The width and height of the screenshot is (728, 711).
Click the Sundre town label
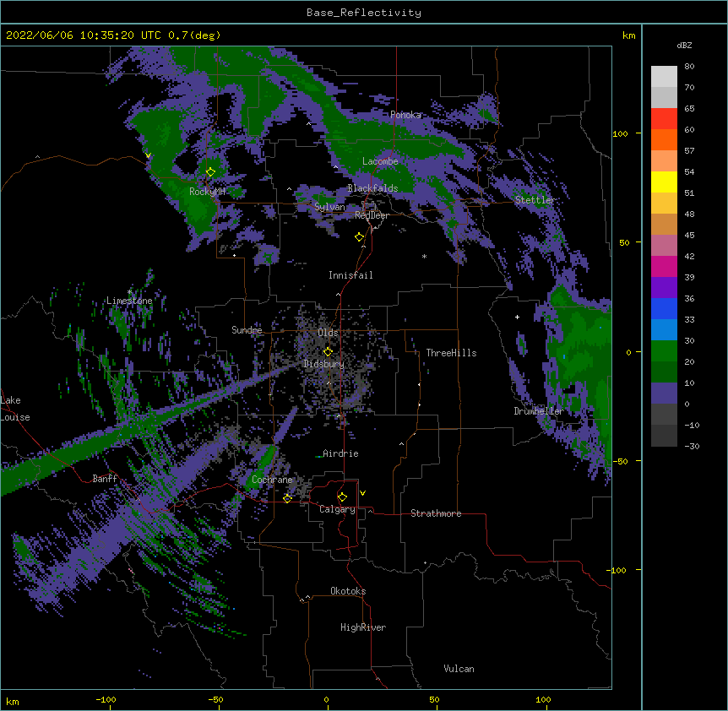[x=247, y=330]
